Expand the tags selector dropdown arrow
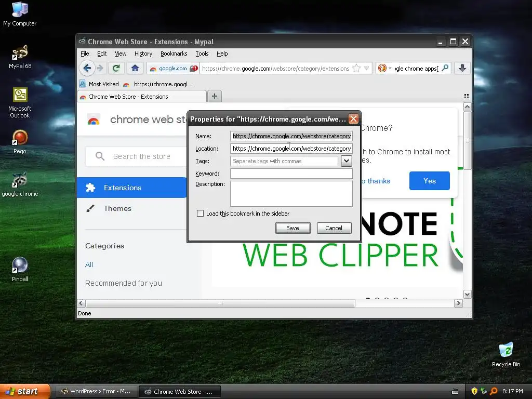Screen dimensions: 532x399 tap(346, 161)
